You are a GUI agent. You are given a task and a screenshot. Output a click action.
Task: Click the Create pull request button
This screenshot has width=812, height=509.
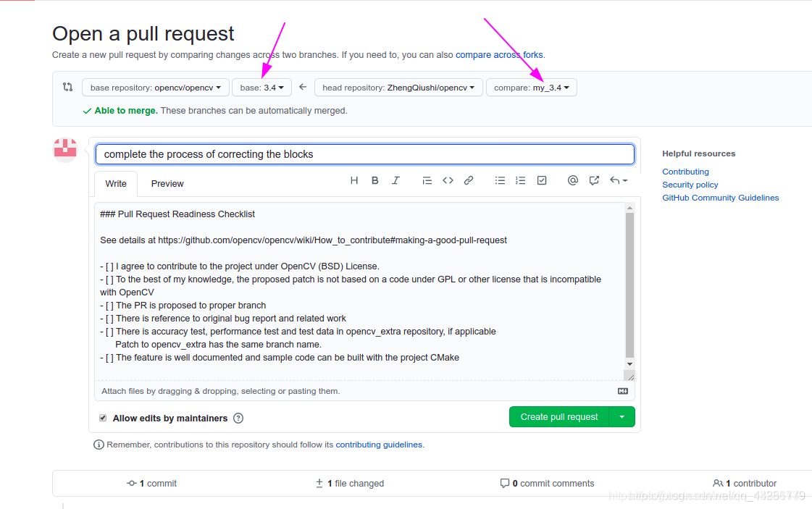point(559,417)
